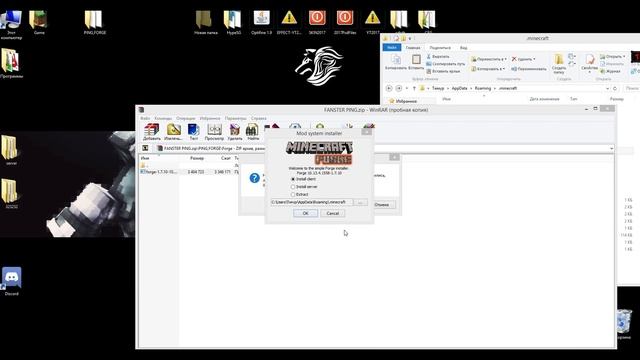Click the Тест (Test) icon in WinRAR

(193, 132)
